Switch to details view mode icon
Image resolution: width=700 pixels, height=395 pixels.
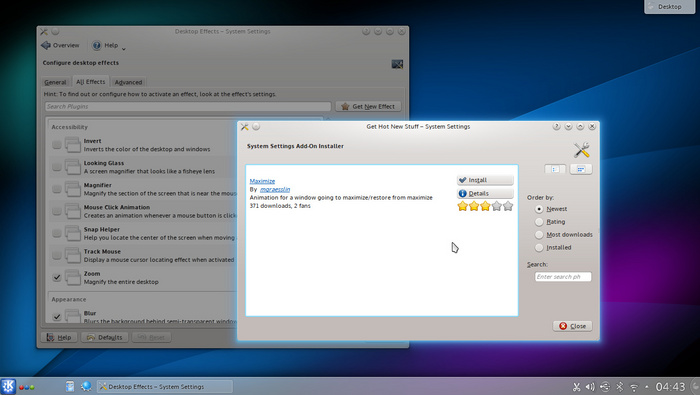[581, 169]
